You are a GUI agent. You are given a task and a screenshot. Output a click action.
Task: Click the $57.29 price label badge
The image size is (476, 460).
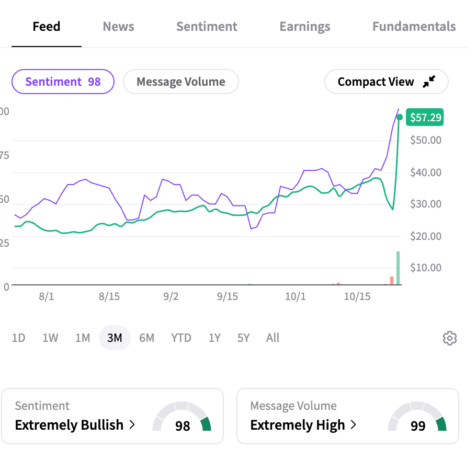click(425, 118)
